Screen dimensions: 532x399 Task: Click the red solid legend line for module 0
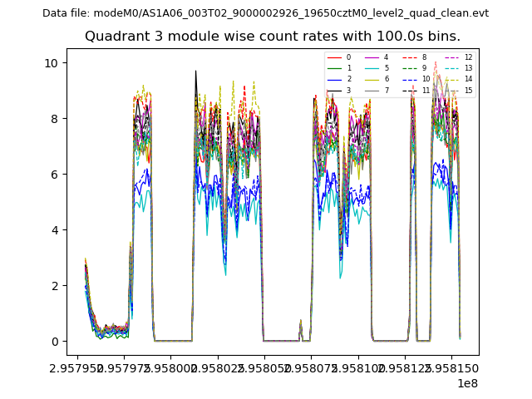[x=333, y=57]
